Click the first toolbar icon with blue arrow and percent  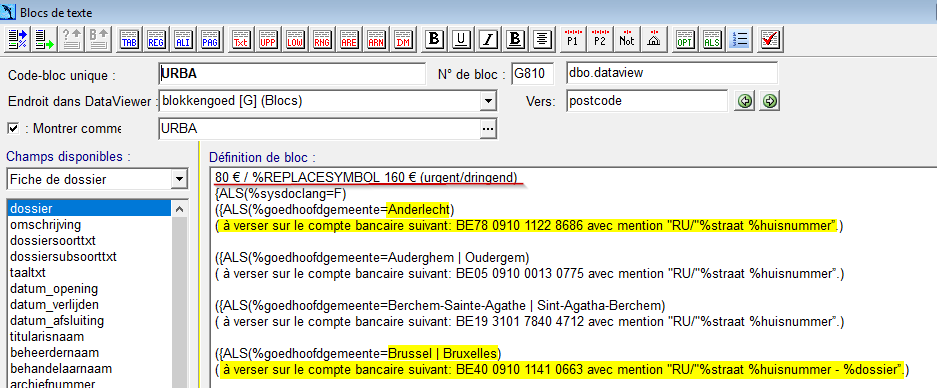[17, 39]
